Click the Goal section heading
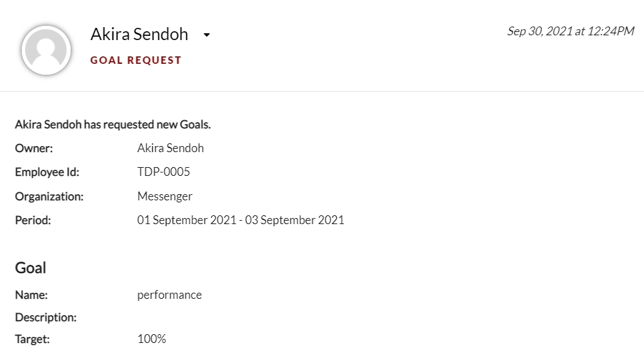Viewport: 644px width, 362px height. click(31, 268)
